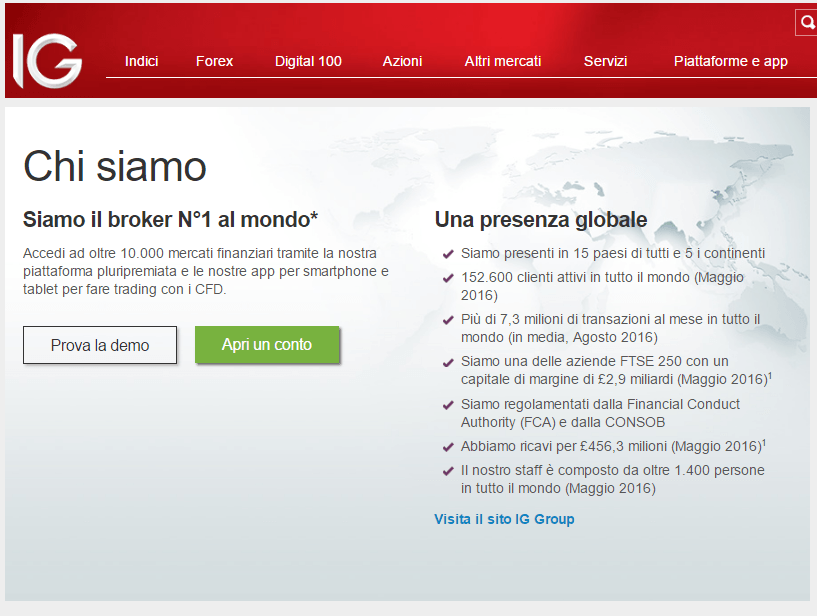Click the checkmark beside FTSE 250 item
This screenshot has height=616, width=817.
pos(448,362)
